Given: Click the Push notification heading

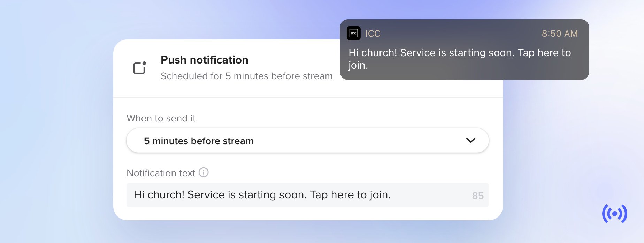Looking at the screenshot, I should tap(204, 60).
